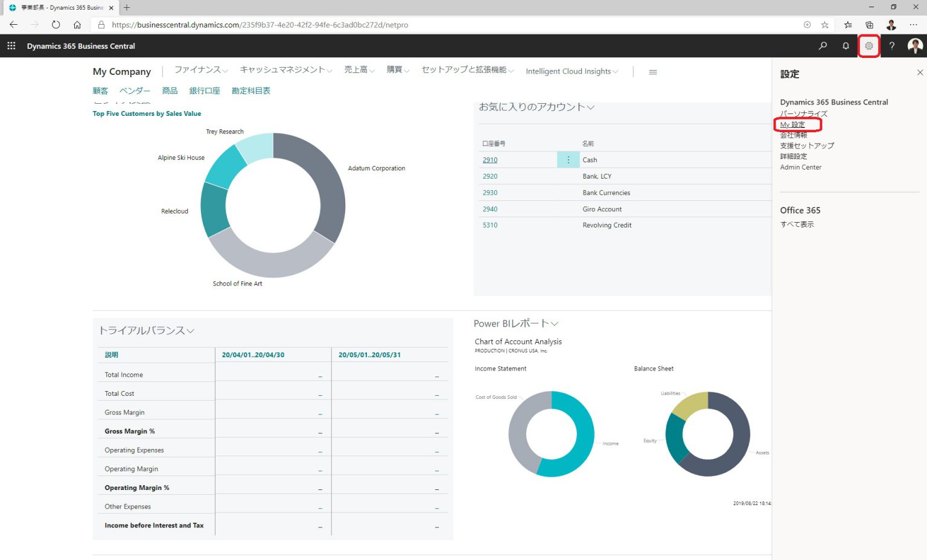Image resolution: width=927 pixels, height=560 pixels.
Task: Open account number 2920 link
Action: click(x=490, y=176)
